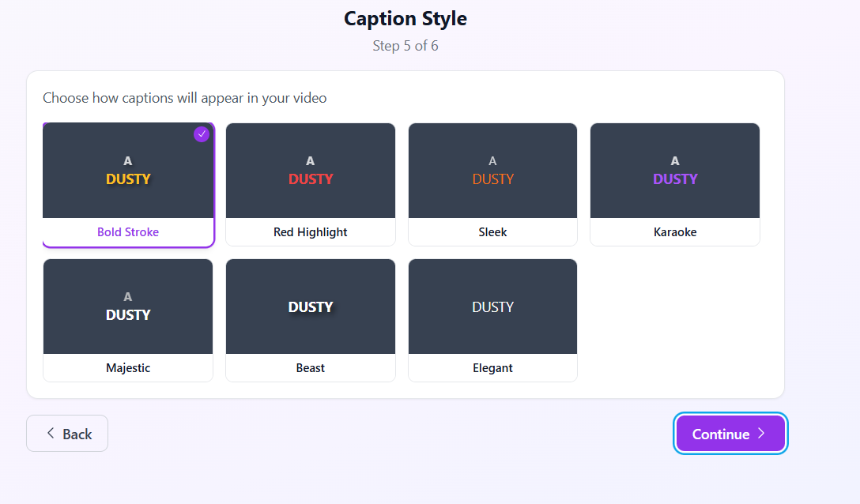Click the Elegant label text
Image resolution: width=860 pixels, height=504 pixels.
tap(492, 368)
